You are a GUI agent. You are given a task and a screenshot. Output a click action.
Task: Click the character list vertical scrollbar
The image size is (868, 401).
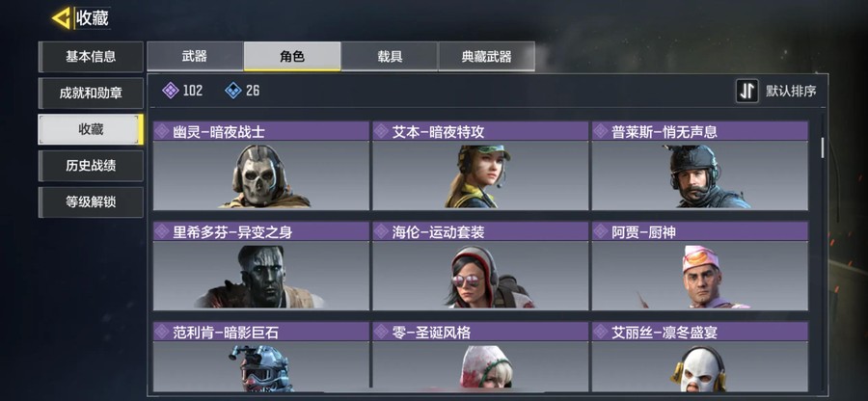point(823,147)
